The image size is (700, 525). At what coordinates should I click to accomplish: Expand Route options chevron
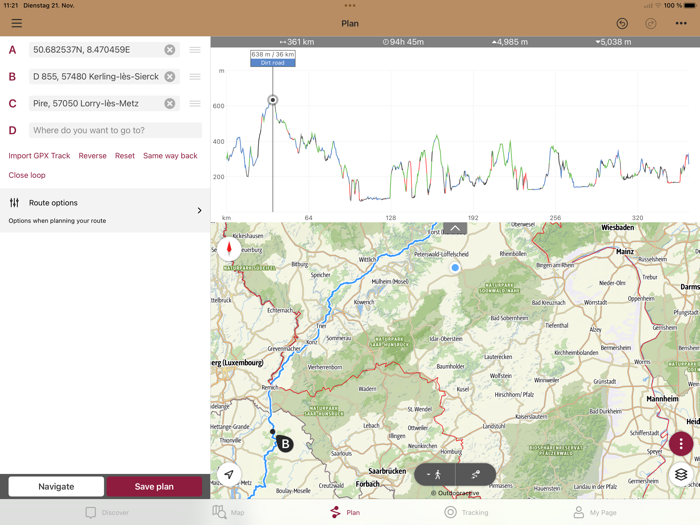click(x=200, y=210)
